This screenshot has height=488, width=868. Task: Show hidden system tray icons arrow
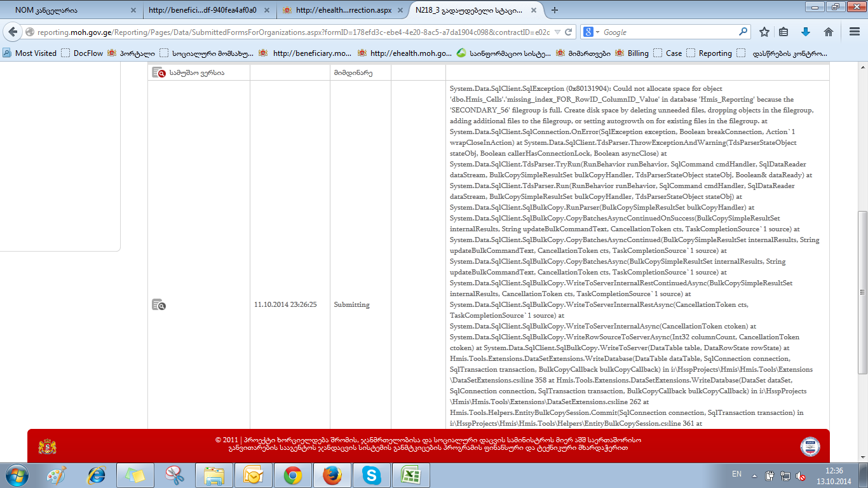click(754, 475)
